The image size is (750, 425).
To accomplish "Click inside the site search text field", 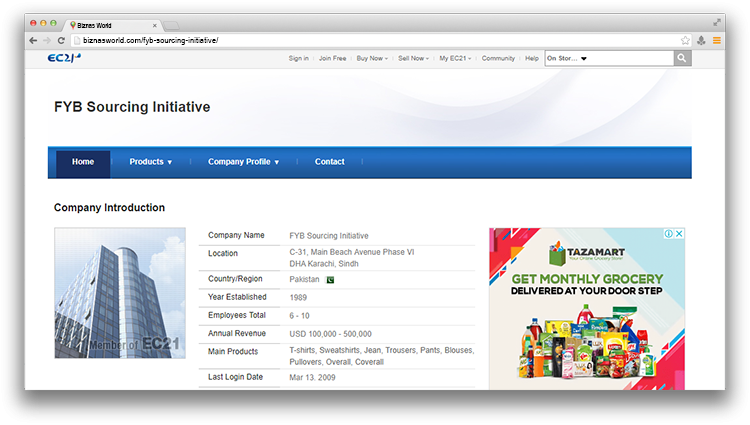I will 632,59.
